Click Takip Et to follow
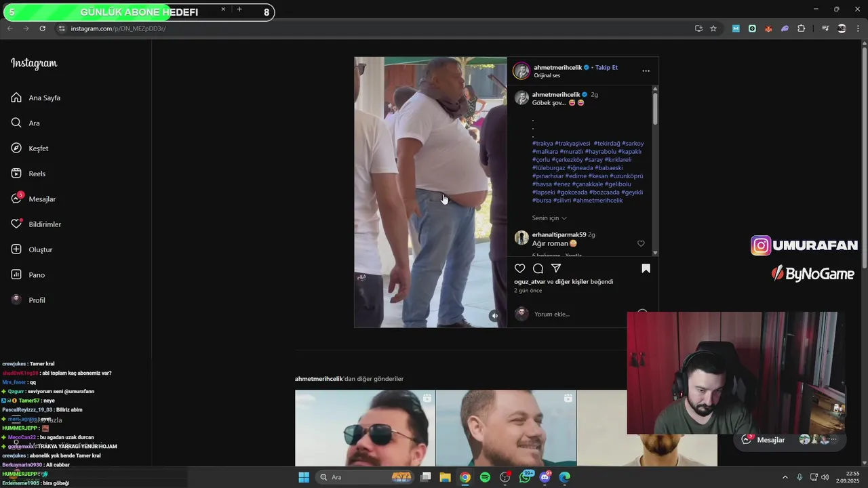 click(x=606, y=68)
